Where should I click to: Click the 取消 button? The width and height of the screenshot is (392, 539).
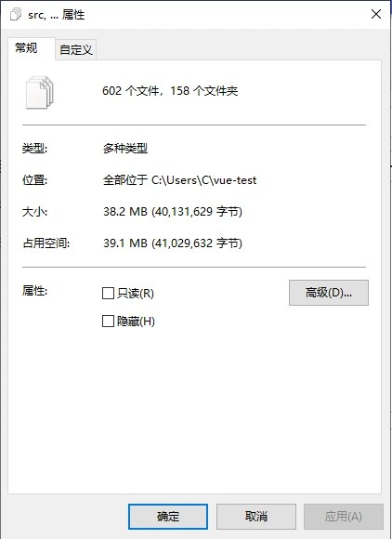[256, 517]
